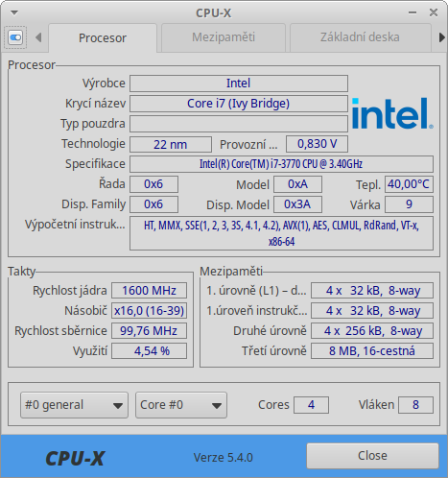Click the empty Typ pouzdra field

click(x=239, y=124)
